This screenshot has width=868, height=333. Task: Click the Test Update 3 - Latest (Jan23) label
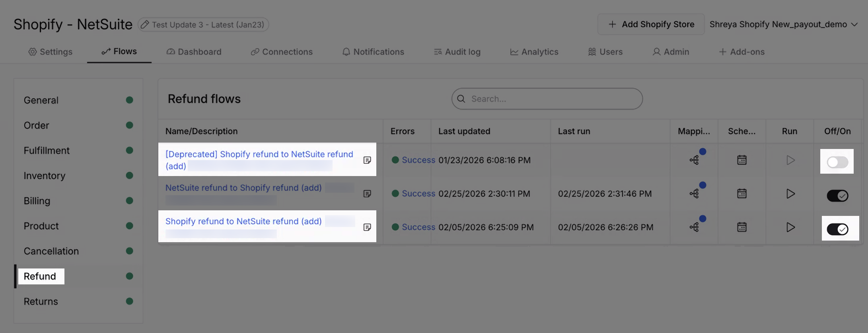pos(208,25)
